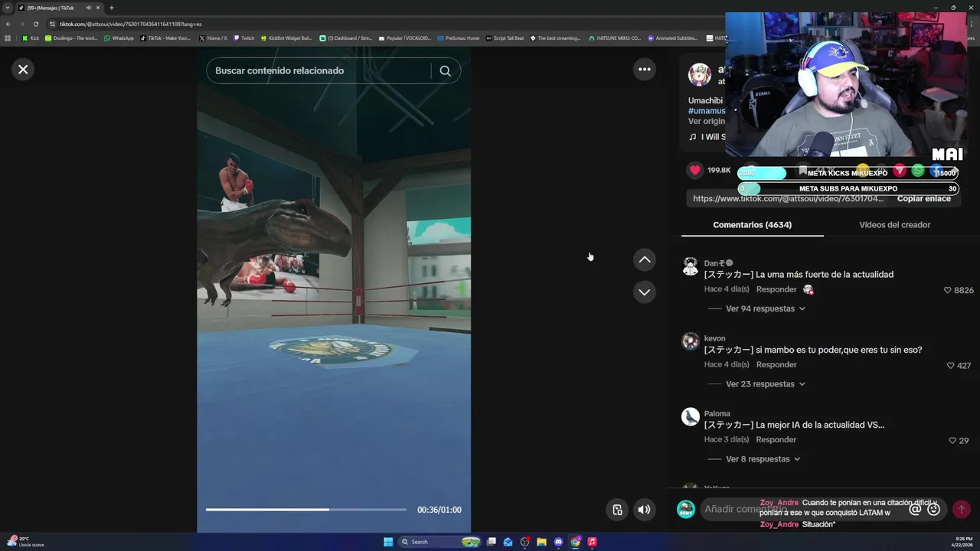Expand 'Ver 23 respuestas' replies
The height and width of the screenshot is (551, 980).
(x=765, y=384)
